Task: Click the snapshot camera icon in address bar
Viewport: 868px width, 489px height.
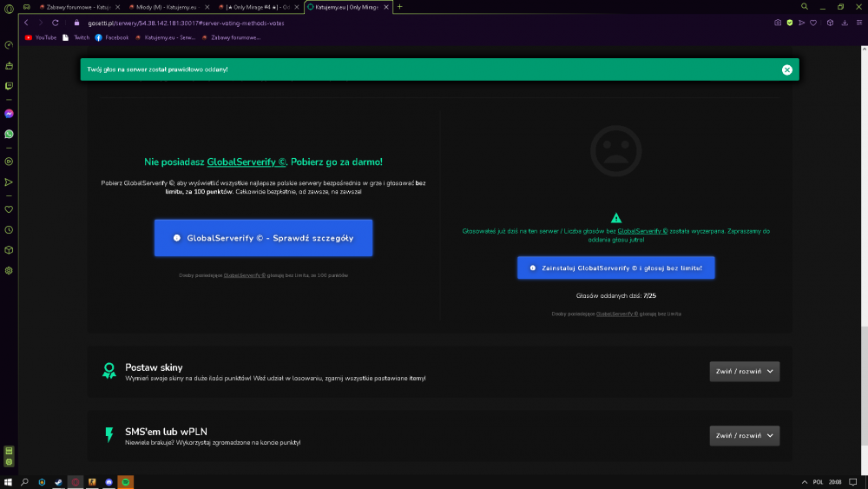Action: (x=778, y=23)
